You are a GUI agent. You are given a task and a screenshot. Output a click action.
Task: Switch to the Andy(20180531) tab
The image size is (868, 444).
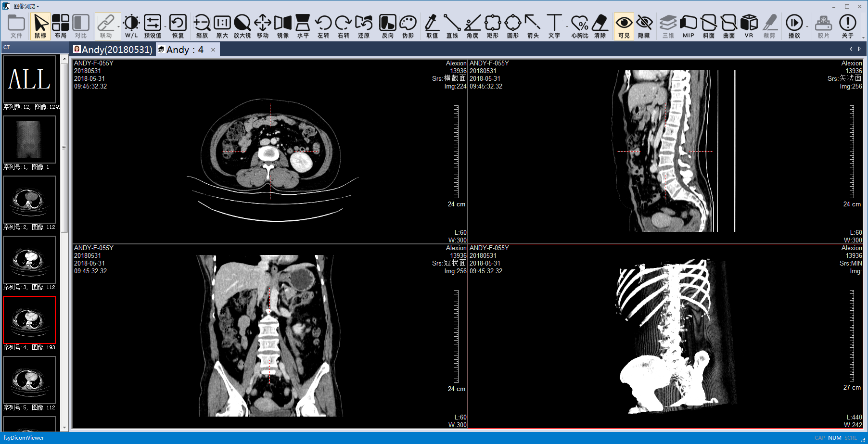(x=113, y=50)
